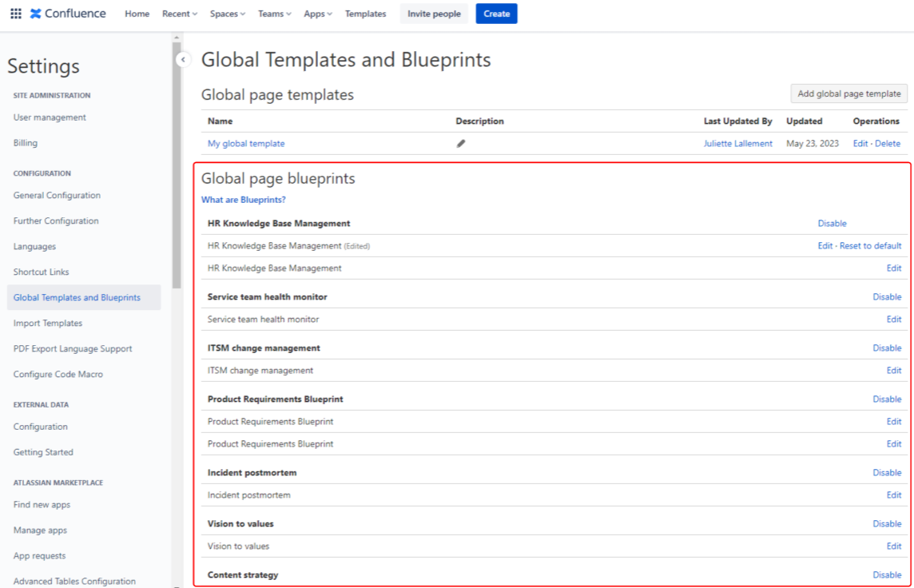This screenshot has height=588, width=914.
Task: Click the pencil icon in Description column
Action: (461, 144)
